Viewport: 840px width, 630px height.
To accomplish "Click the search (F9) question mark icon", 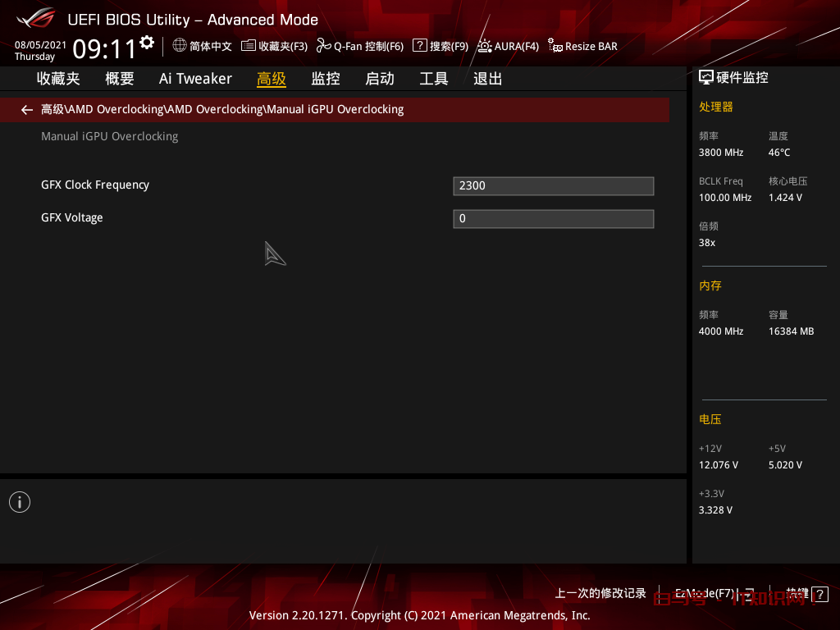I will click(419, 46).
